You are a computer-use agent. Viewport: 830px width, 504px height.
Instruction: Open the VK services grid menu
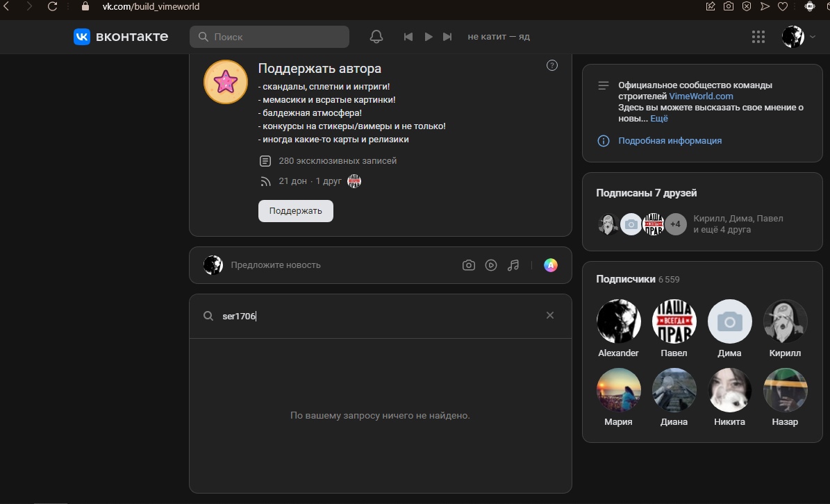758,37
